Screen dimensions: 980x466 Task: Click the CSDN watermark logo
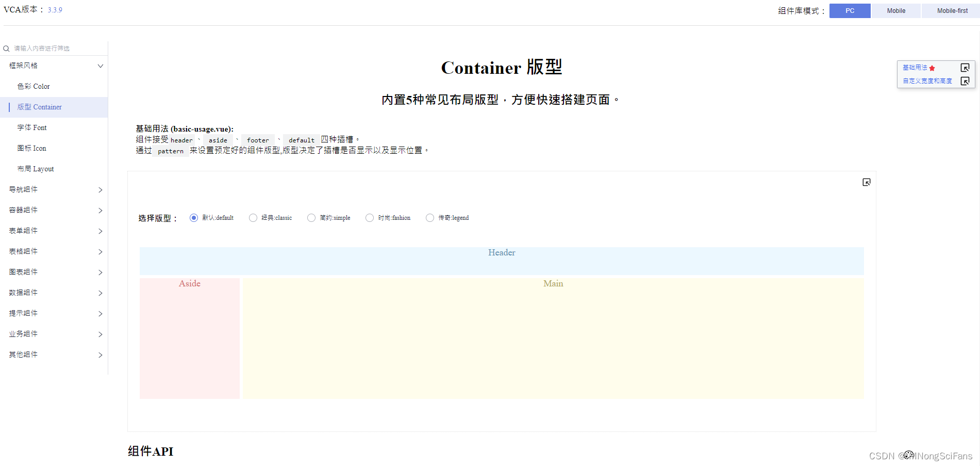(909, 455)
